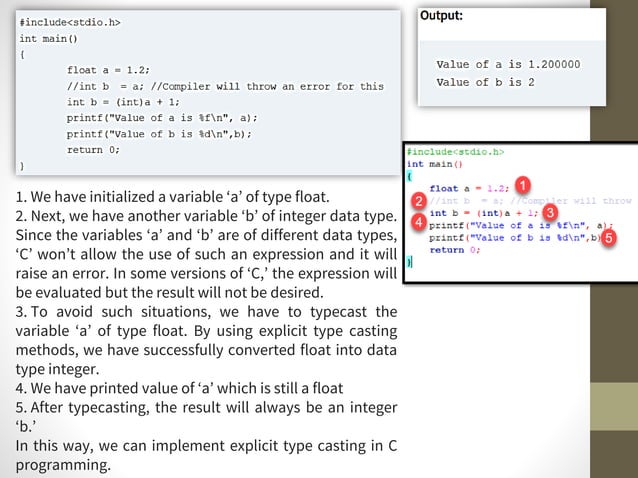Image resolution: width=638 pixels, height=478 pixels.
Task: Click "int main()" in the gray code block
Action: [48, 39]
